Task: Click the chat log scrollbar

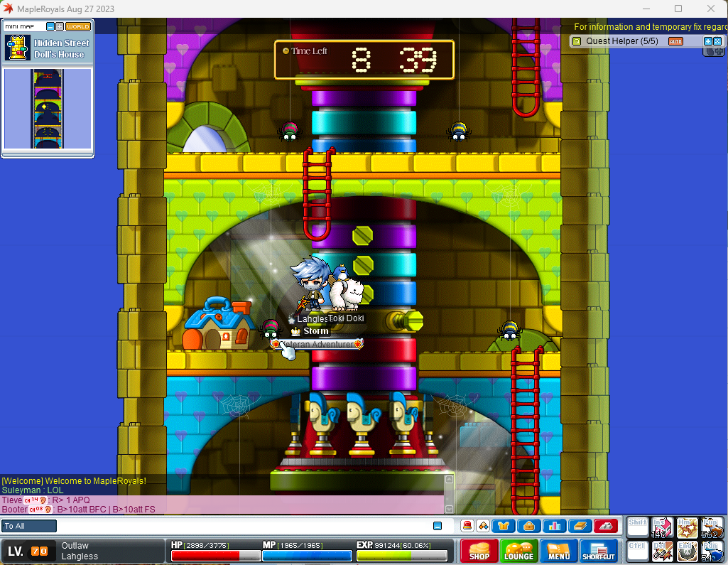Action: [x=448, y=494]
